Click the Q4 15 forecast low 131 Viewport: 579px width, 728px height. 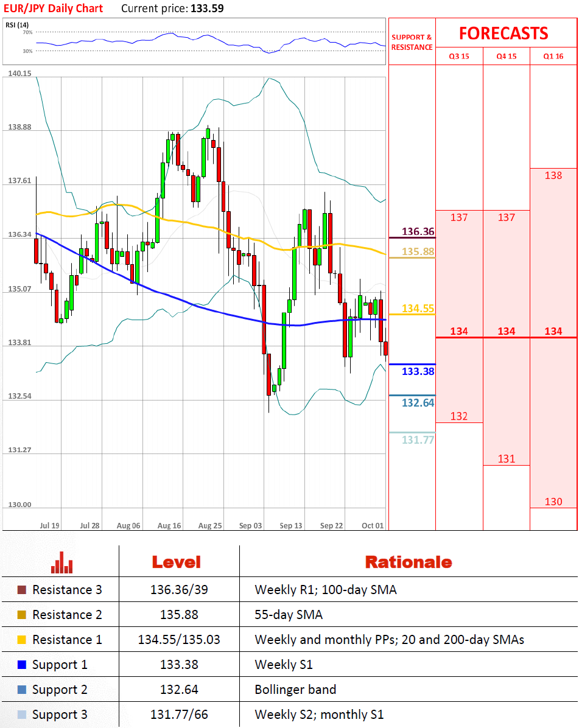(x=507, y=459)
